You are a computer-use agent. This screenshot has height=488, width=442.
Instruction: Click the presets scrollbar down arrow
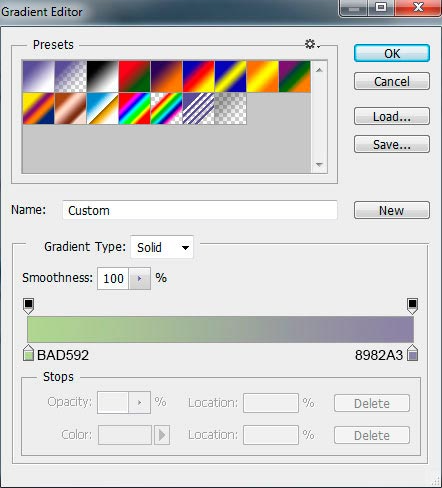[x=319, y=164]
